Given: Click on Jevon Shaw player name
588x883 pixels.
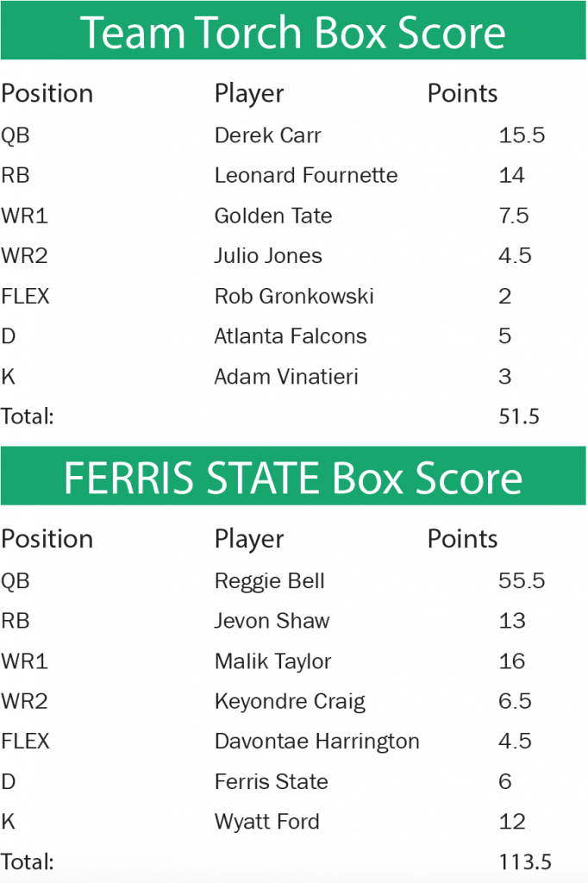Looking at the screenshot, I should click(x=272, y=621).
